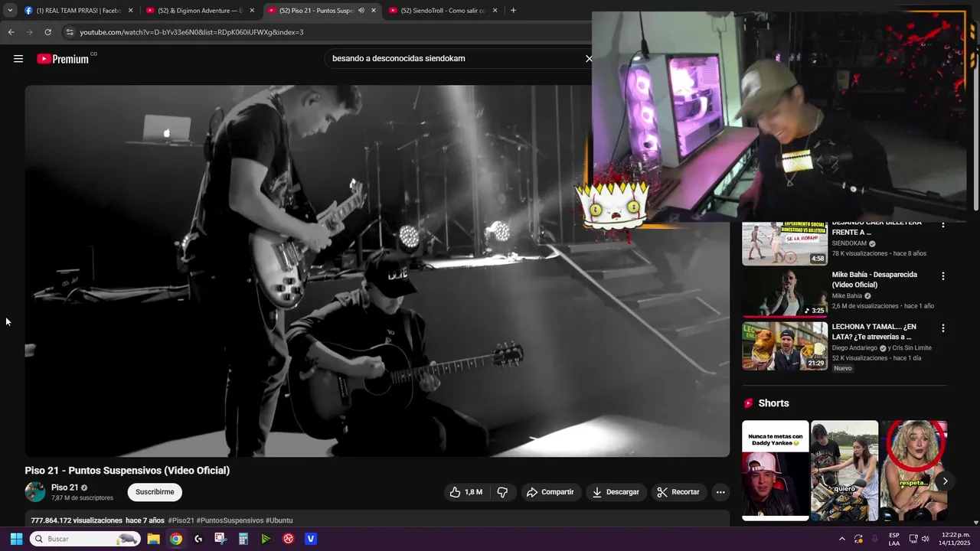The height and width of the screenshot is (551, 980).
Task: Open more actions ellipsis below video
Action: [720, 492]
